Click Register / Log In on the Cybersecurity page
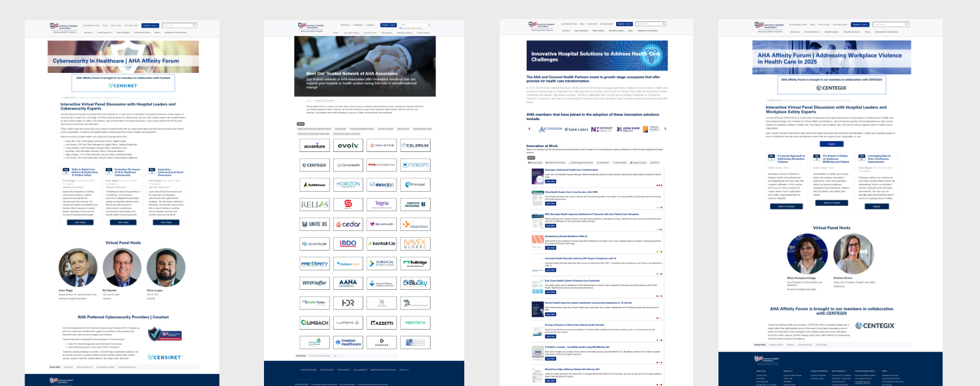Screen dimensions: 980x386 [150, 26]
